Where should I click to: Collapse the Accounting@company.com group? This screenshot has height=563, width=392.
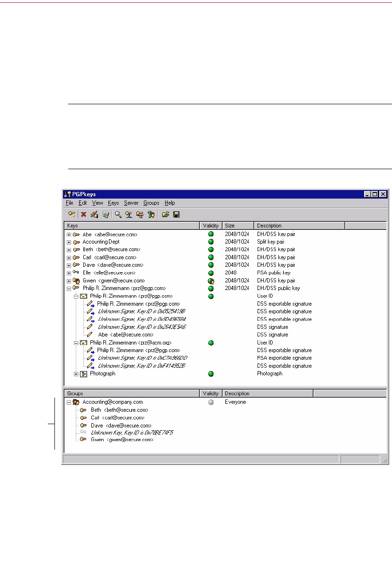(69, 402)
